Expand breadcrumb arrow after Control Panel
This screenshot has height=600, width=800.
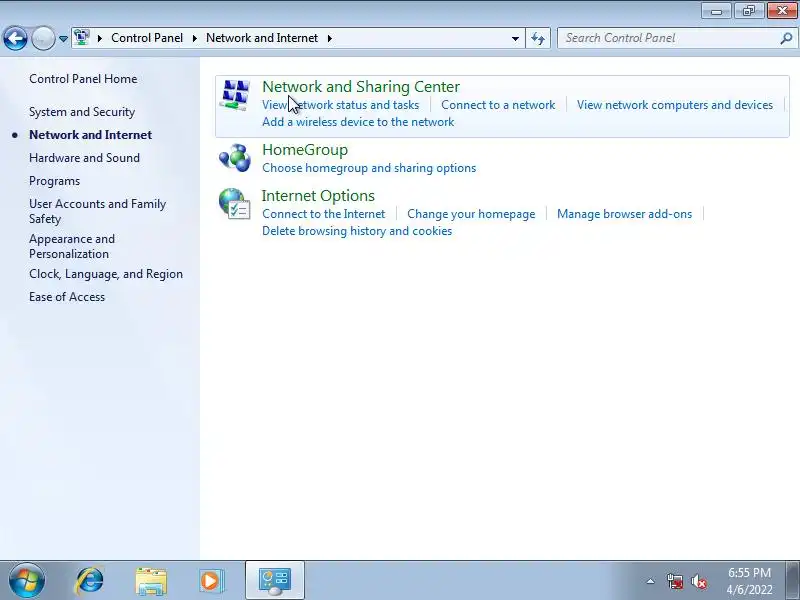click(x=194, y=38)
